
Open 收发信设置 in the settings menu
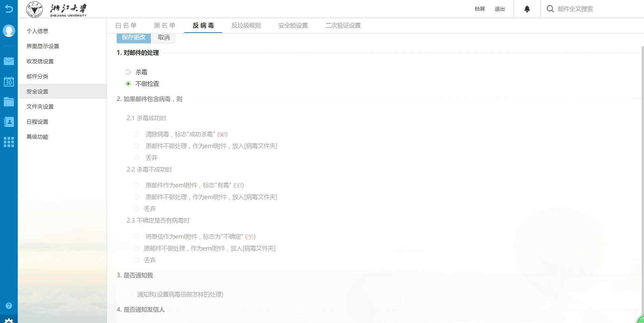click(x=40, y=61)
